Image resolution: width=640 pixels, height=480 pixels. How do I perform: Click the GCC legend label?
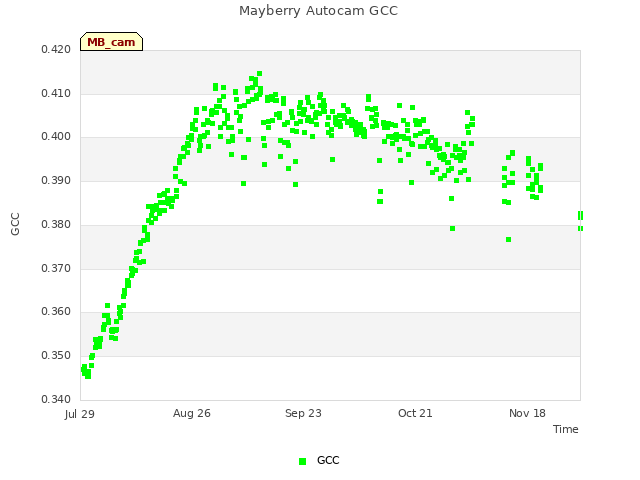(328, 460)
